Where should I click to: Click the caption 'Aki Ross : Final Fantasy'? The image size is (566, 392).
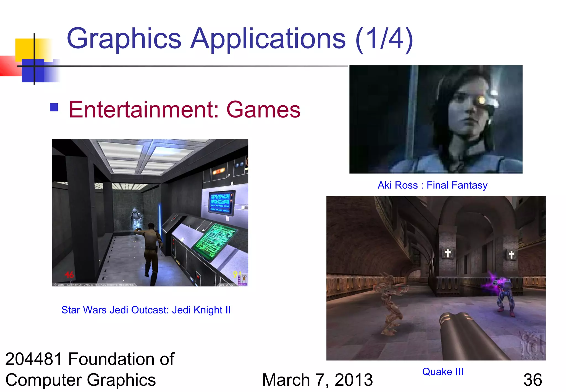(x=433, y=185)
